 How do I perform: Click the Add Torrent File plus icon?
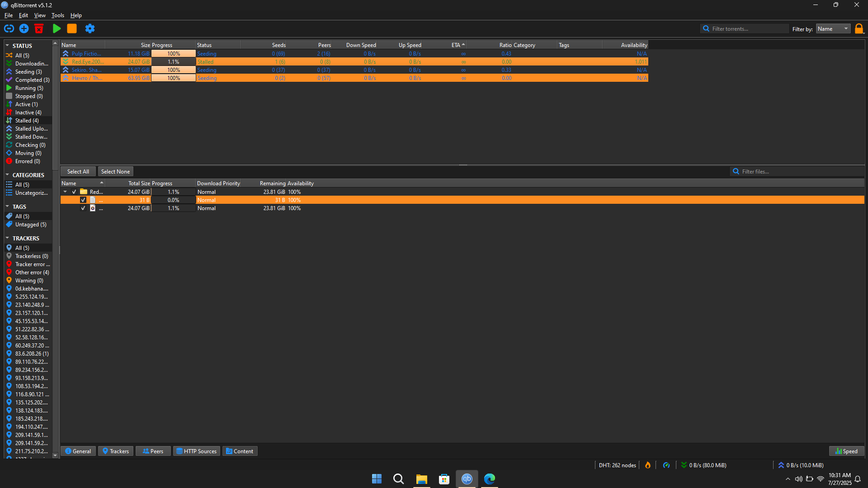click(24, 28)
